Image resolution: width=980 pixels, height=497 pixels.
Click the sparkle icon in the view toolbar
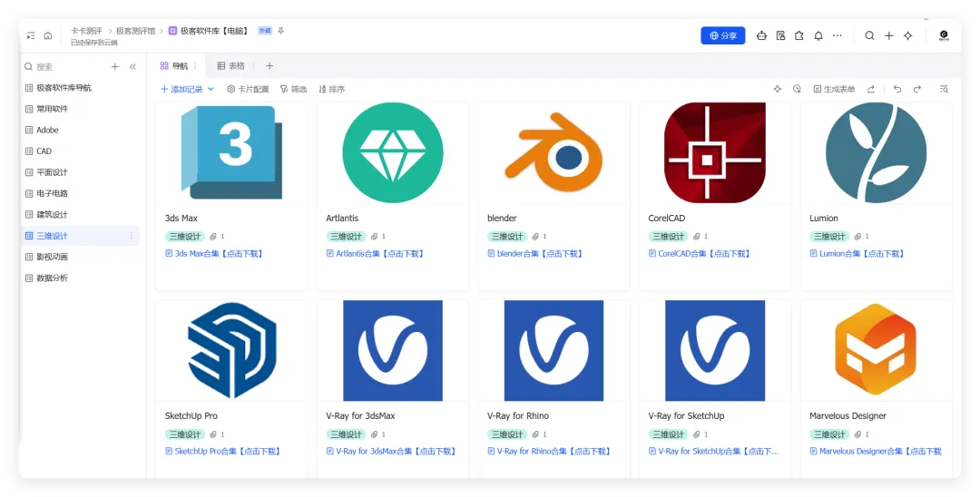[x=778, y=89]
